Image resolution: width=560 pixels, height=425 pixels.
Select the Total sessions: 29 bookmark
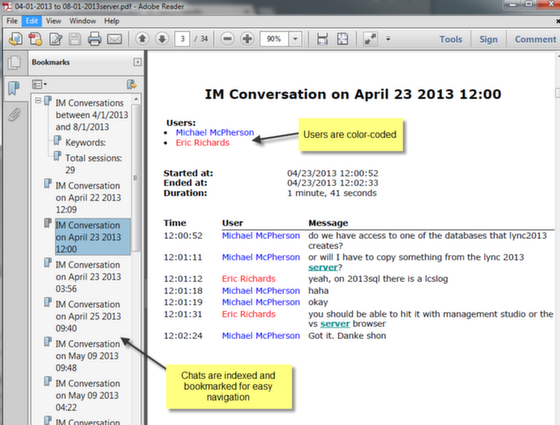tap(93, 164)
